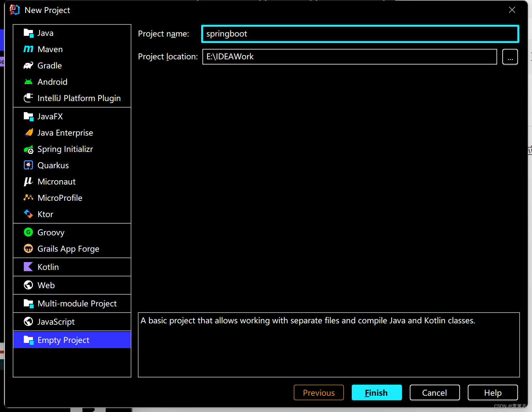532x412 pixels.
Task: Focus the Project name field
Action: pyautogui.click(x=360, y=34)
